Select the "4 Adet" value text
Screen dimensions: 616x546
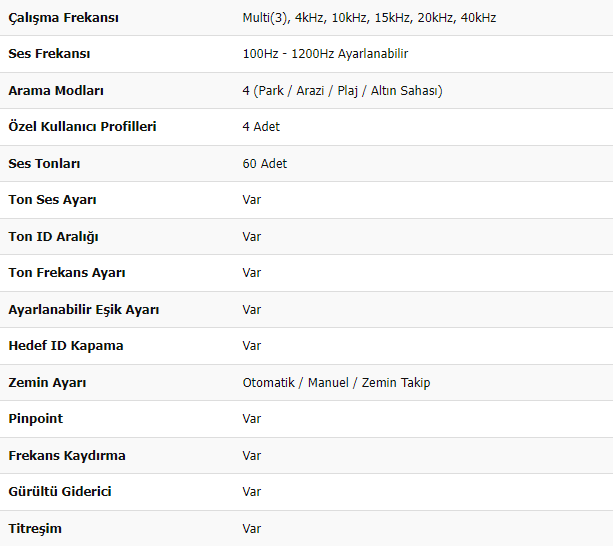coord(261,127)
